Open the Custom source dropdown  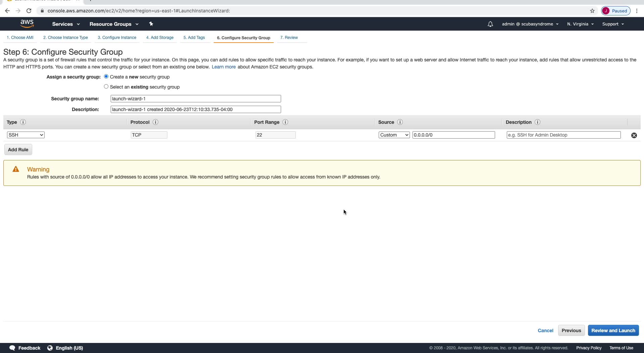pyautogui.click(x=394, y=135)
